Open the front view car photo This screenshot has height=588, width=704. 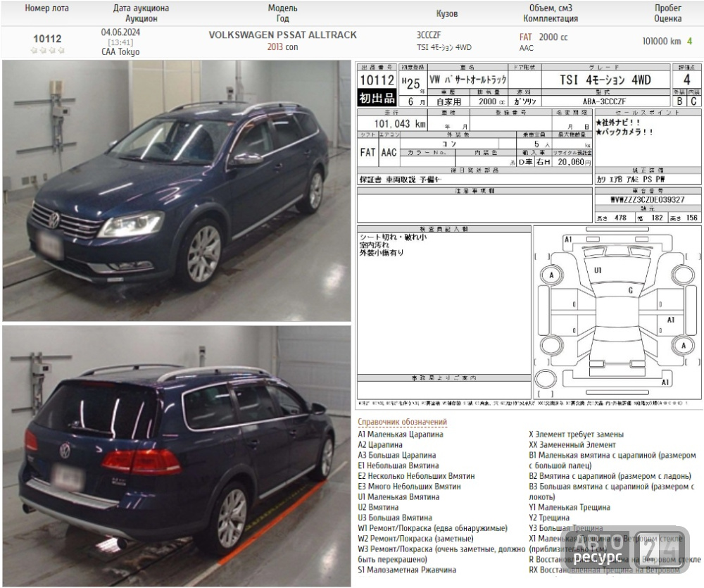click(177, 191)
